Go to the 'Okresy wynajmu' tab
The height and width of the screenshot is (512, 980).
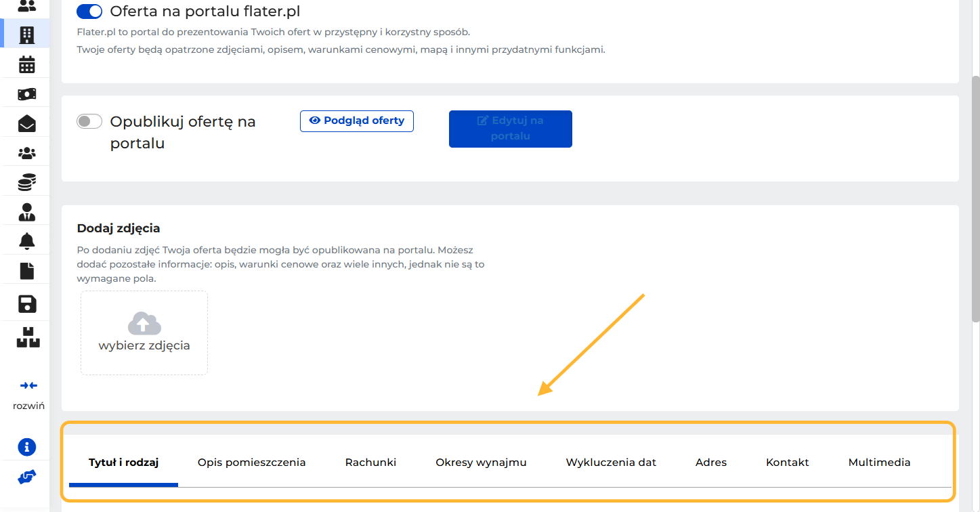click(x=481, y=463)
